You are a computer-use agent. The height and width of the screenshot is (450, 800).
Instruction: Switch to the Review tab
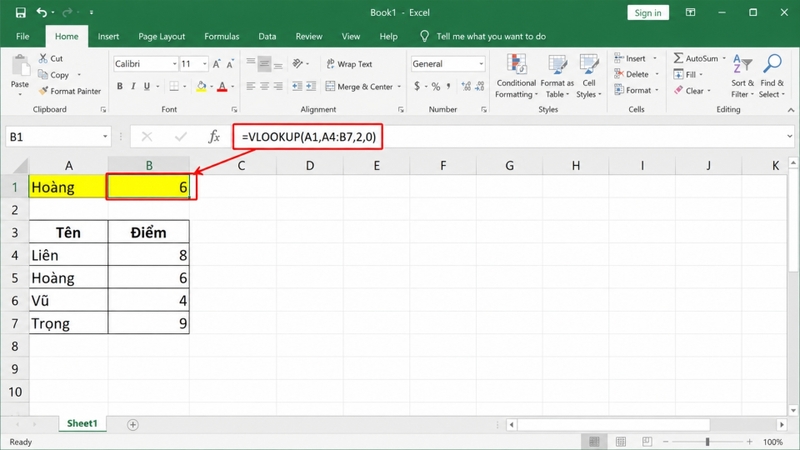[309, 37]
